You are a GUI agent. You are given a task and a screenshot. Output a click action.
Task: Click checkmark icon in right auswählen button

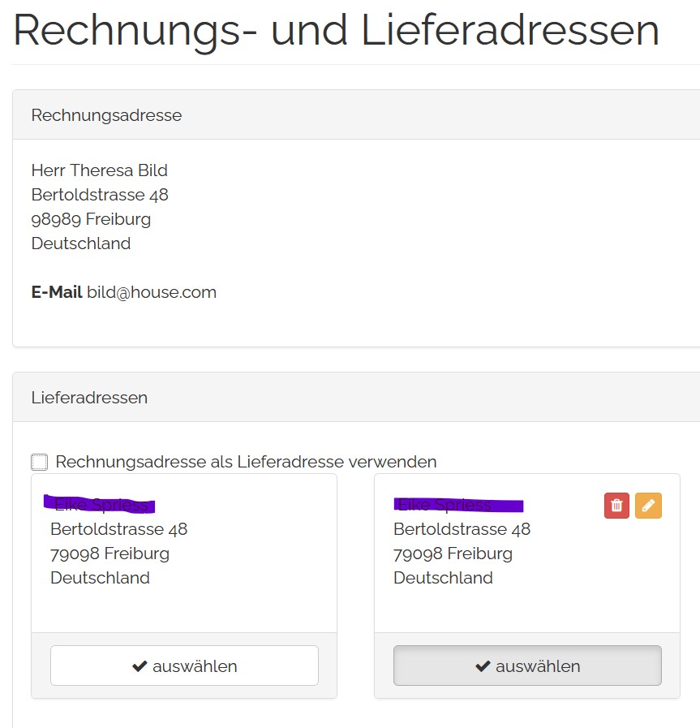483,666
